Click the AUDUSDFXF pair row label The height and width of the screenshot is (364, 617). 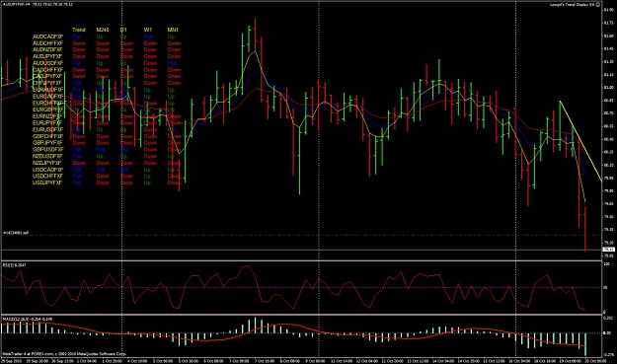point(47,63)
